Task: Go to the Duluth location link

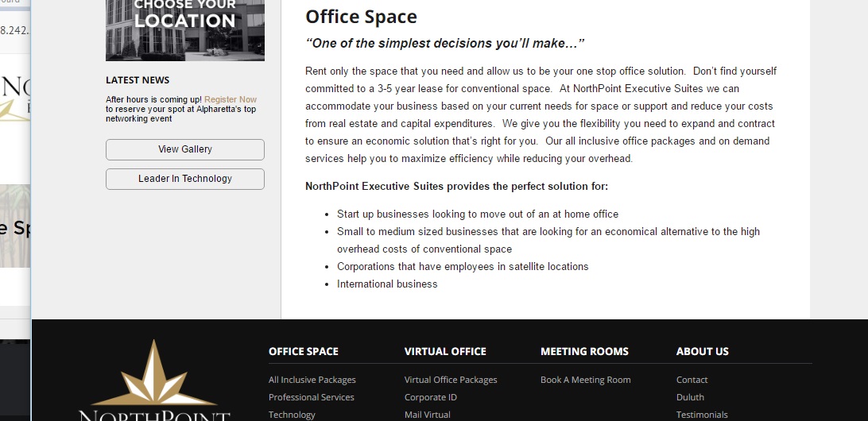Action: coord(690,397)
